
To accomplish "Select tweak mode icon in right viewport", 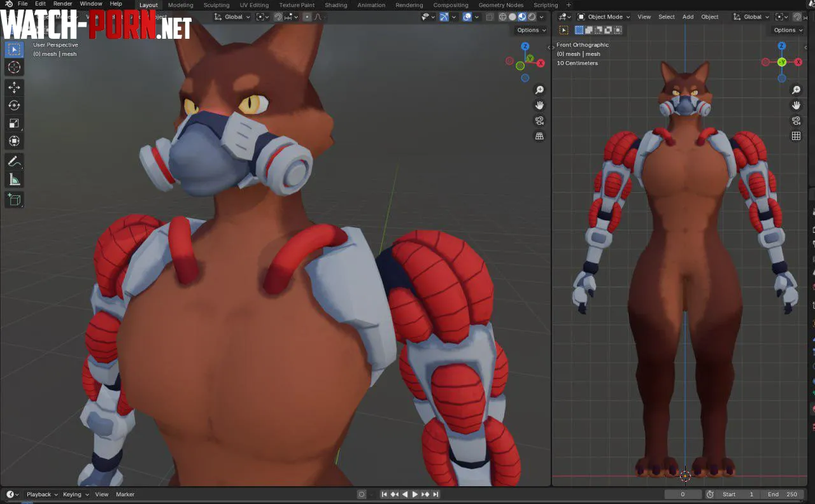I will click(563, 30).
